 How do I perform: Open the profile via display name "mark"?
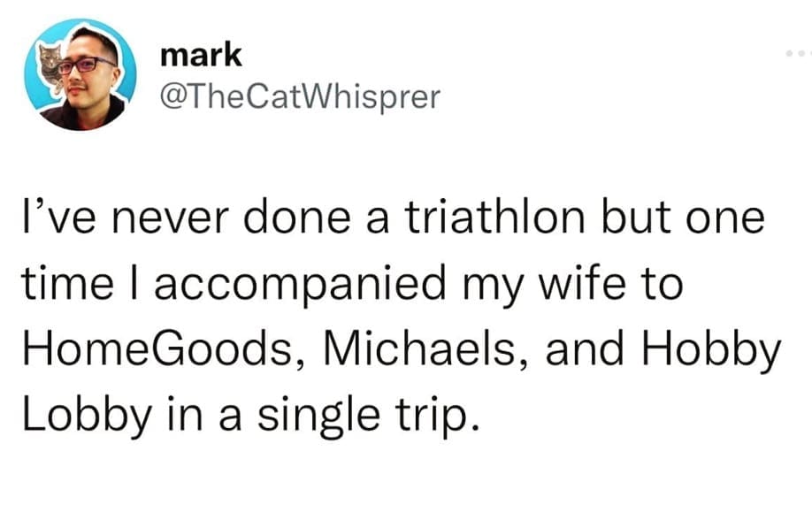point(200,55)
